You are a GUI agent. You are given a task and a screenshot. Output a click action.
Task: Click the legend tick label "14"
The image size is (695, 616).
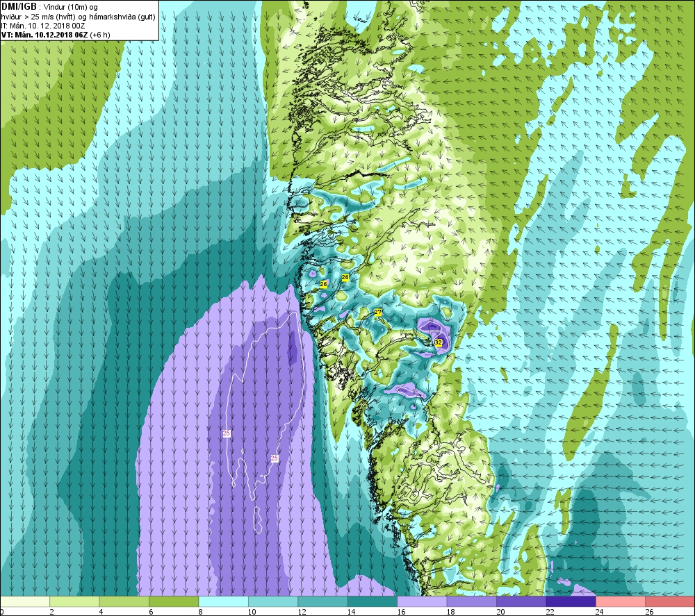[351, 612]
